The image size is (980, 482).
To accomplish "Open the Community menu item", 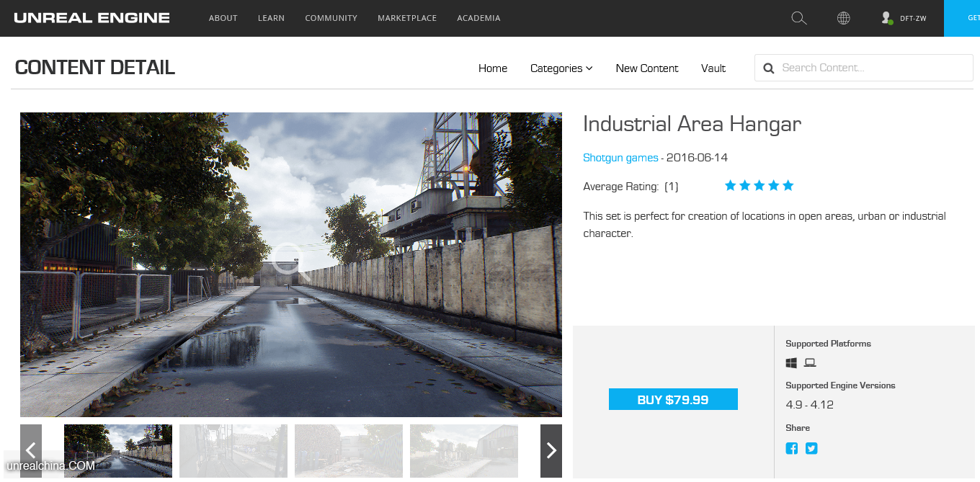I will 331,18.
